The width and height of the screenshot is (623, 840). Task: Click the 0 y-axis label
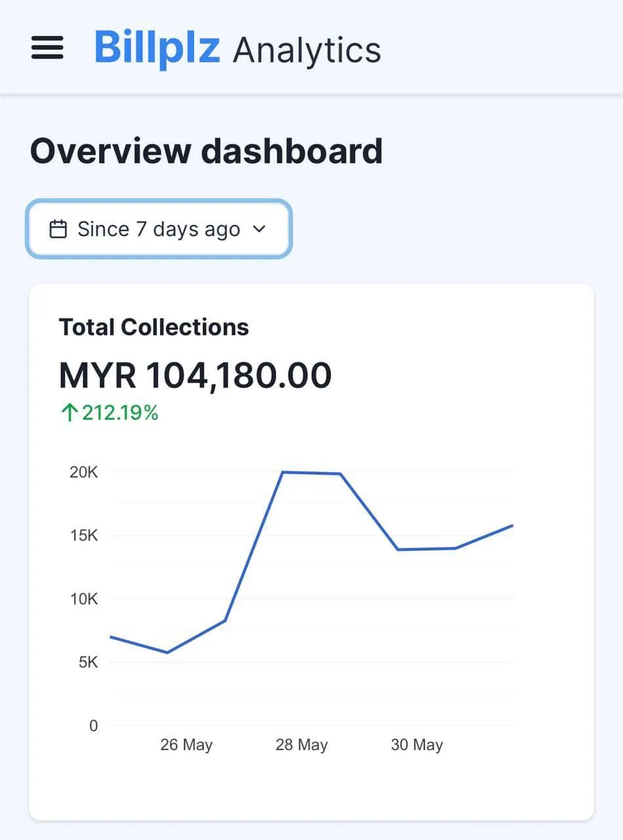[93, 726]
